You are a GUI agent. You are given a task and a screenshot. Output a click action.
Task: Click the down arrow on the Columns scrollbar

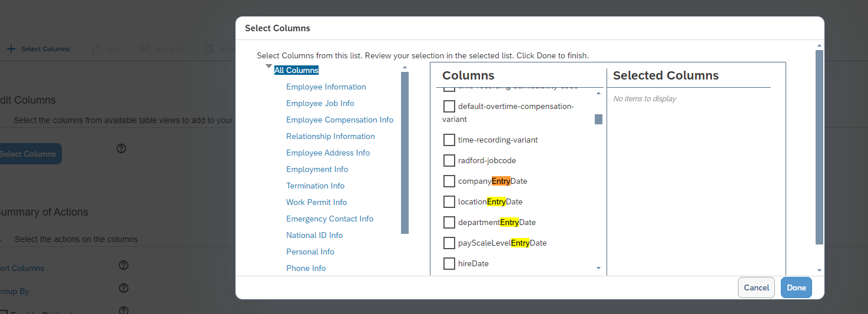coord(598,268)
